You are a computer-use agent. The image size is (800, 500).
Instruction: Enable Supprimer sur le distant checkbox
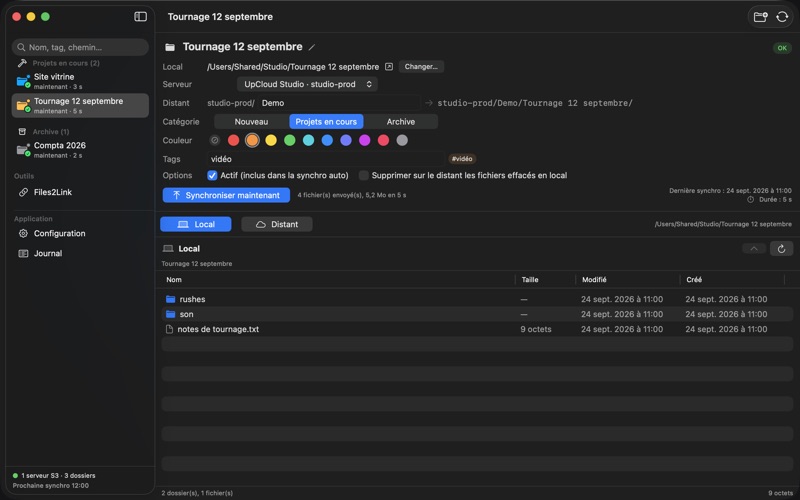coord(363,176)
